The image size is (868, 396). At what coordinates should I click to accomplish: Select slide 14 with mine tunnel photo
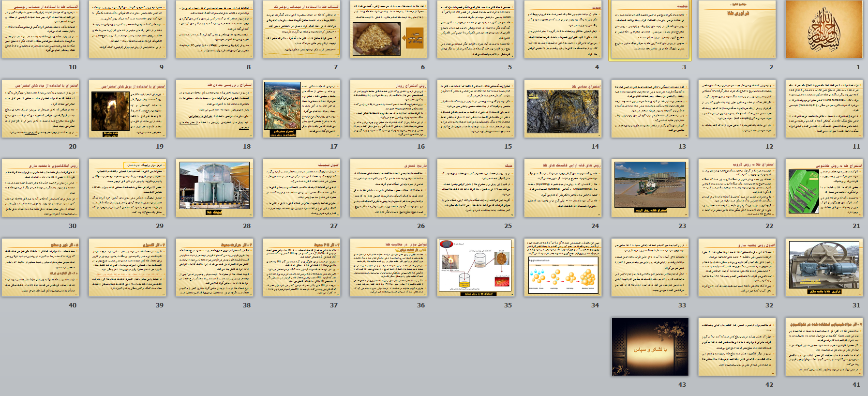coord(563,109)
